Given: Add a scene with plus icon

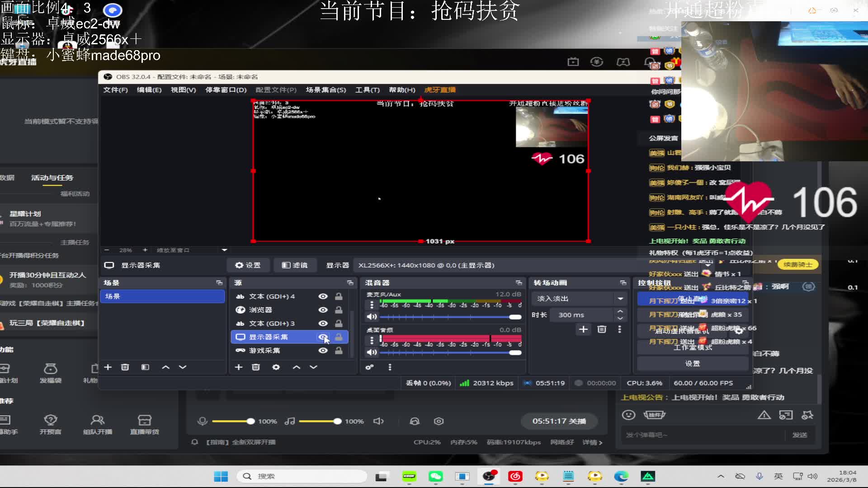Looking at the screenshot, I should [108, 367].
